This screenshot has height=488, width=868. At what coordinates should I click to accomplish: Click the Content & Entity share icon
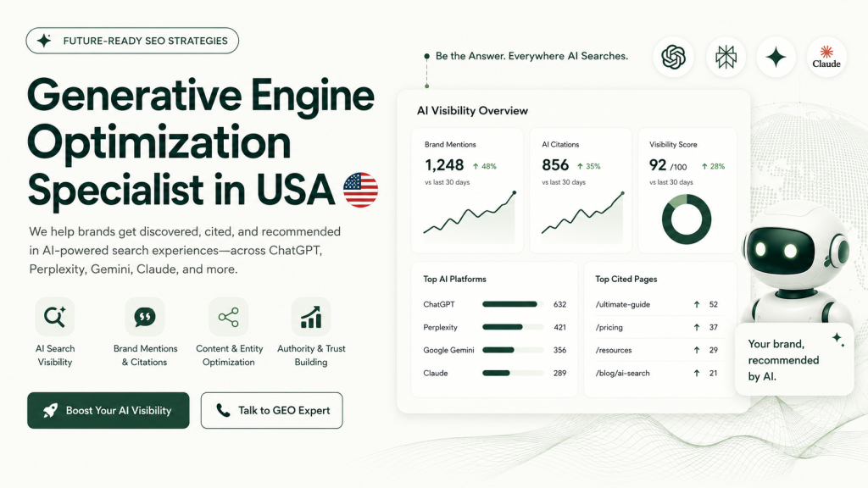[228, 318]
